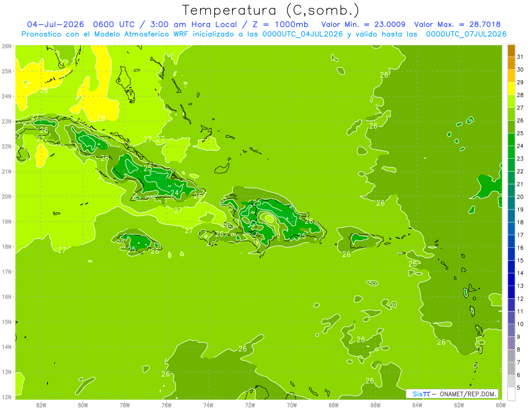Click the '0600 UTC' time text
Screen dimensions: 532x411
115,24
